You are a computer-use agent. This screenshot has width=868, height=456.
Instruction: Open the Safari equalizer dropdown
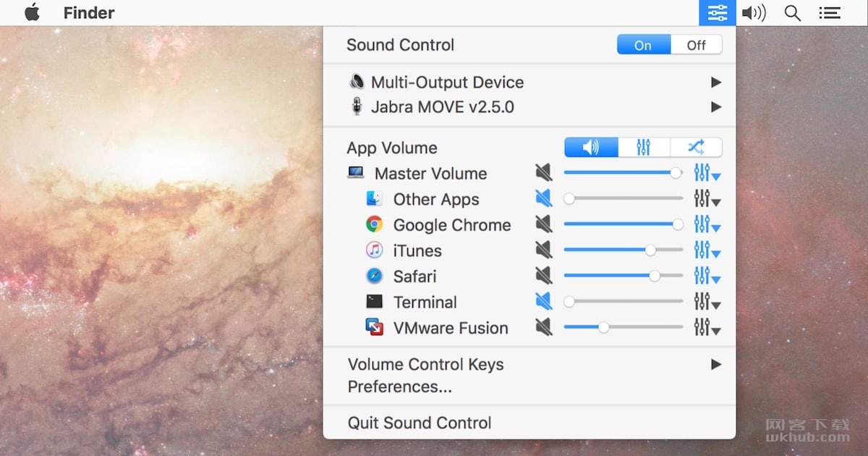(x=707, y=276)
